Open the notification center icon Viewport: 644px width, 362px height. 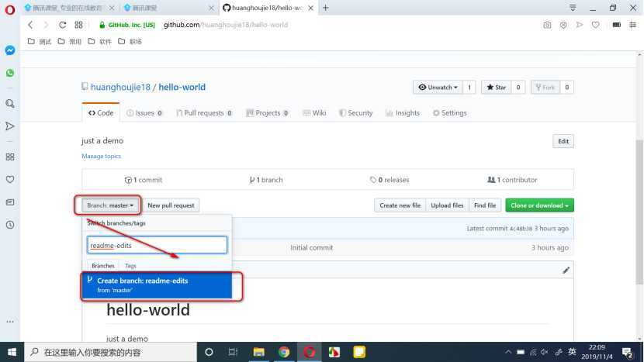627,352
